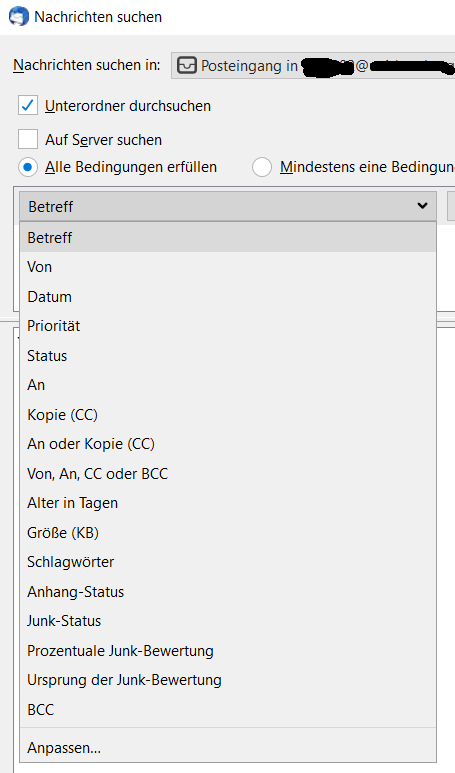Select Mindestens eine Bedingung radio button

click(262, 167)
